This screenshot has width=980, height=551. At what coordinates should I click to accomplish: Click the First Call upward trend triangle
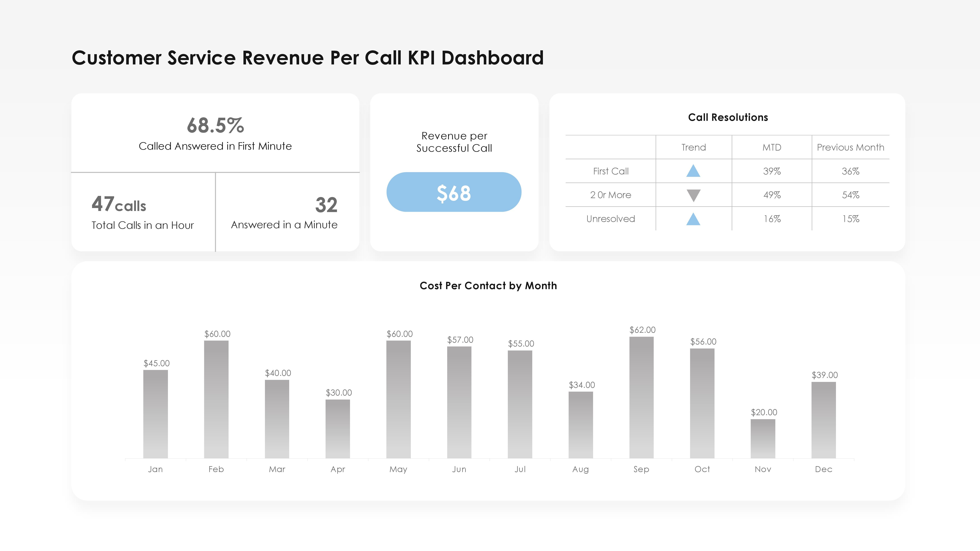click(x=693, y=171)
